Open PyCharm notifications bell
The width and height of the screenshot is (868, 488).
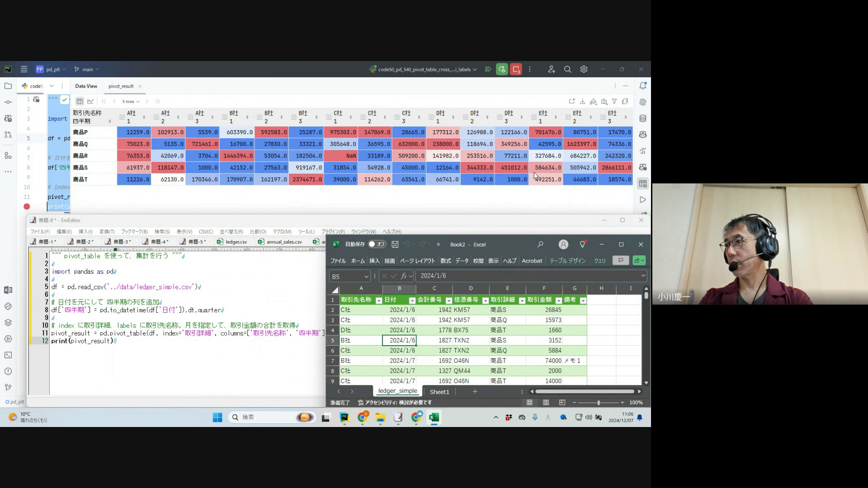click(x=642, y=86)
